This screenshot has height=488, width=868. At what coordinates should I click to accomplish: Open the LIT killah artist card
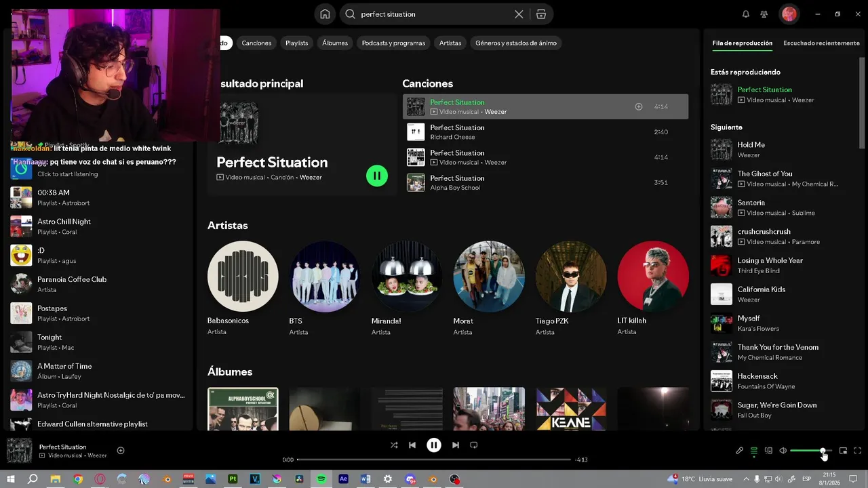point(652,289)
